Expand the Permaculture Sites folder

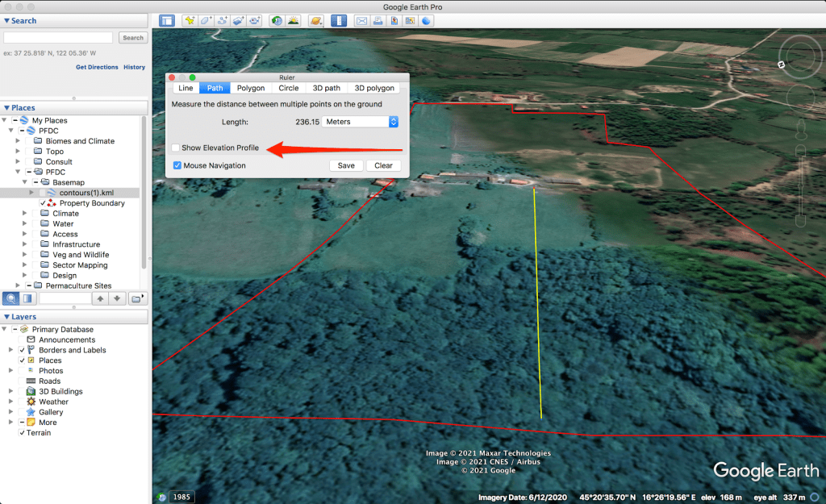(x=18, y=285)
